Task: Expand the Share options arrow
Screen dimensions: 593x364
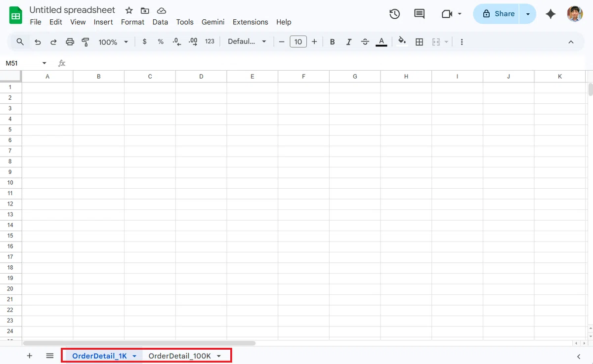Action: 528,14
